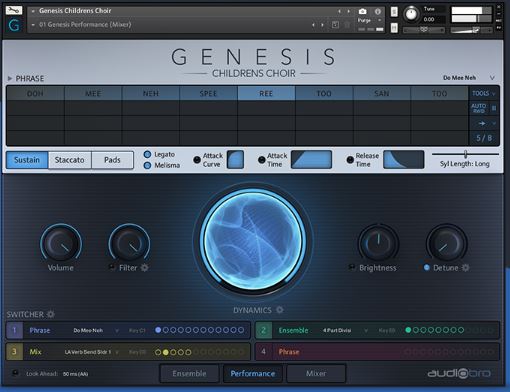This screenshot has height=392, width=510.
Task: Select the first Ensemble switcher dot
Action: [408, 330]
